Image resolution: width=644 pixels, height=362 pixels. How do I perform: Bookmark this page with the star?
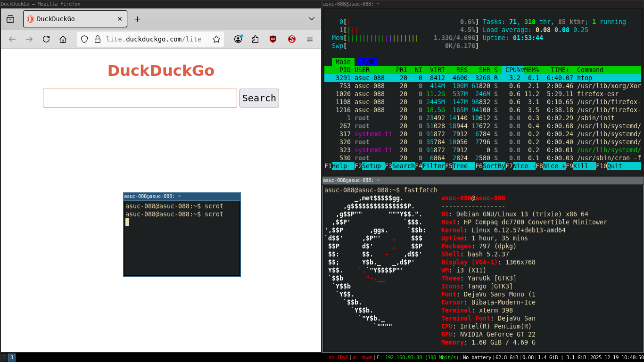[216, 39]
